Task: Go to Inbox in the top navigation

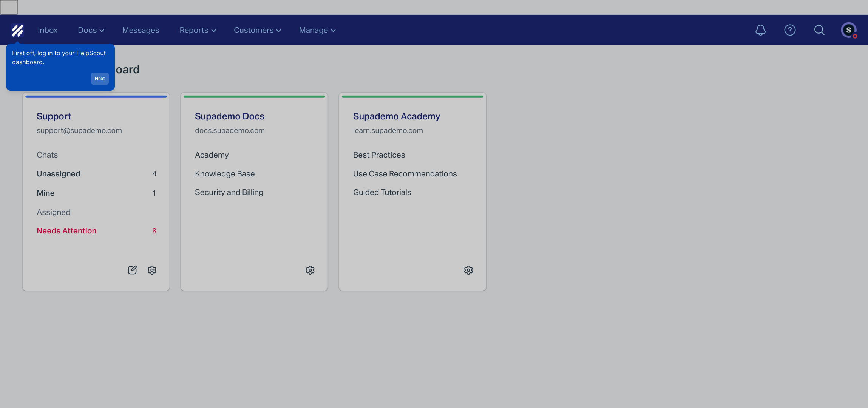Action: pyautogui.click(x=48, y=30)
